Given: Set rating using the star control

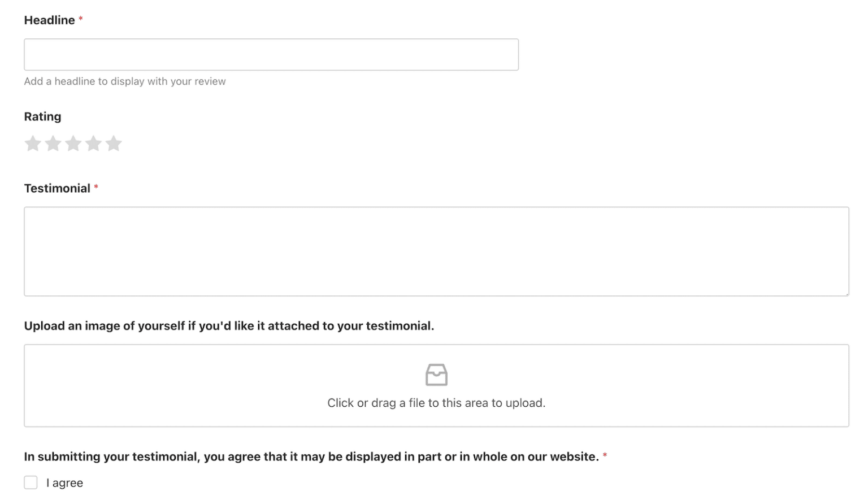Looking at the screenshot, I should [73, 144].
